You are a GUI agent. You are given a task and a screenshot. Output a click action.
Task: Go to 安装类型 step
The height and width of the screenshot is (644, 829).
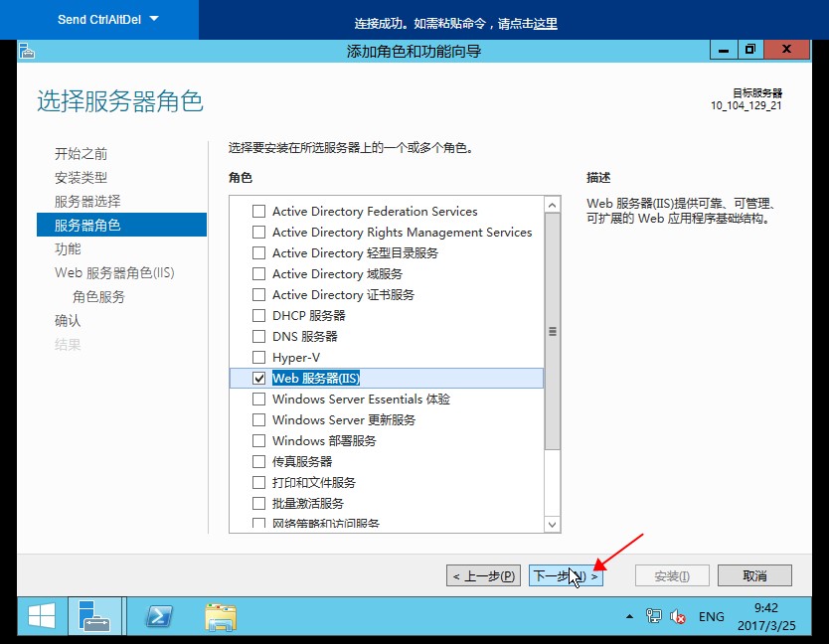click(x=81, y=178)
